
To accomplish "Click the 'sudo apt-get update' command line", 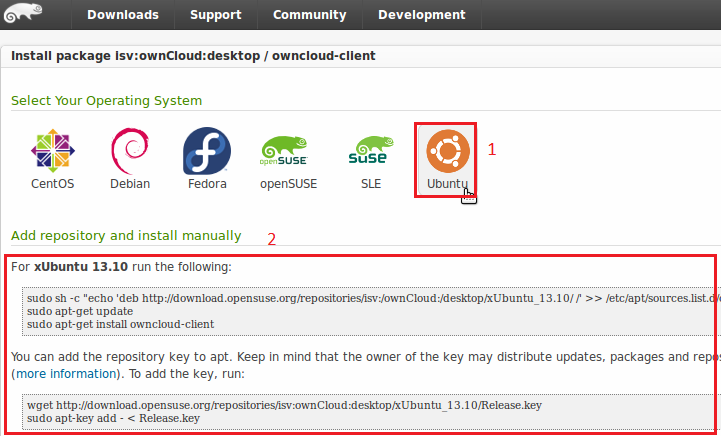I will click(x=80, y=311).
